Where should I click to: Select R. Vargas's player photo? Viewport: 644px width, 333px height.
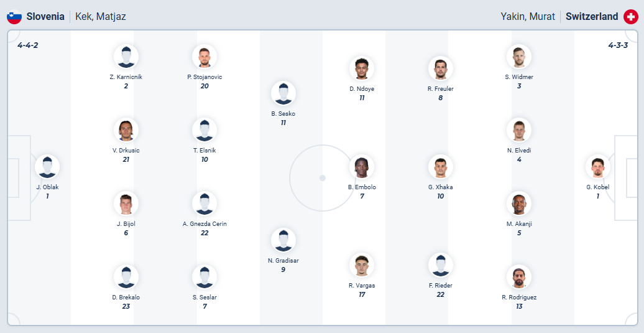(362, 265)
